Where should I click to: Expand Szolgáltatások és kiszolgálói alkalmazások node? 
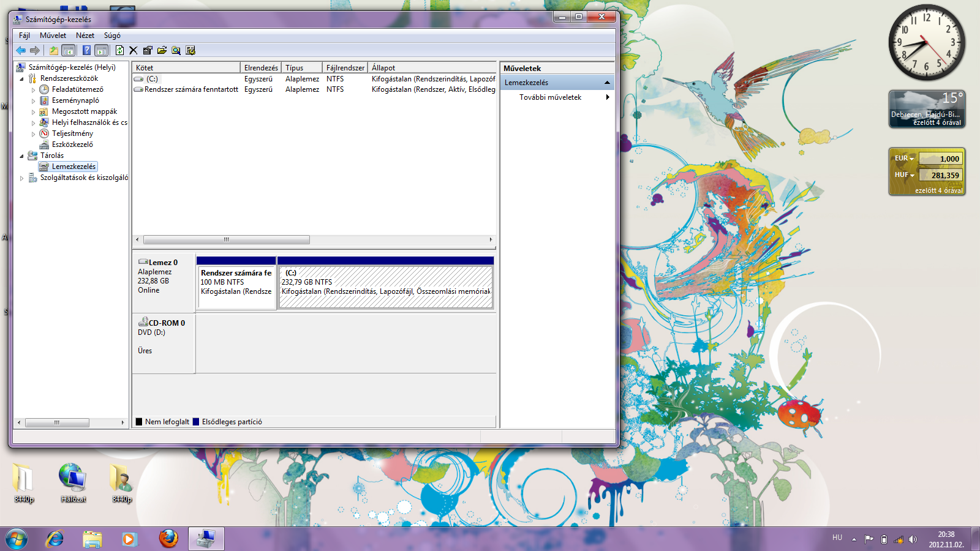click(x=22, y=178)
